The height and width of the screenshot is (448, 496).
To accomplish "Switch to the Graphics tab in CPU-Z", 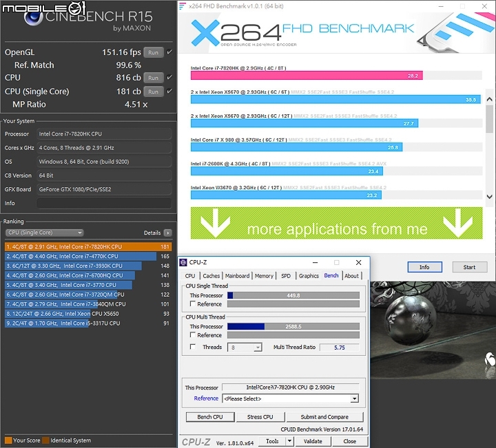I will (x=309, y=276).
